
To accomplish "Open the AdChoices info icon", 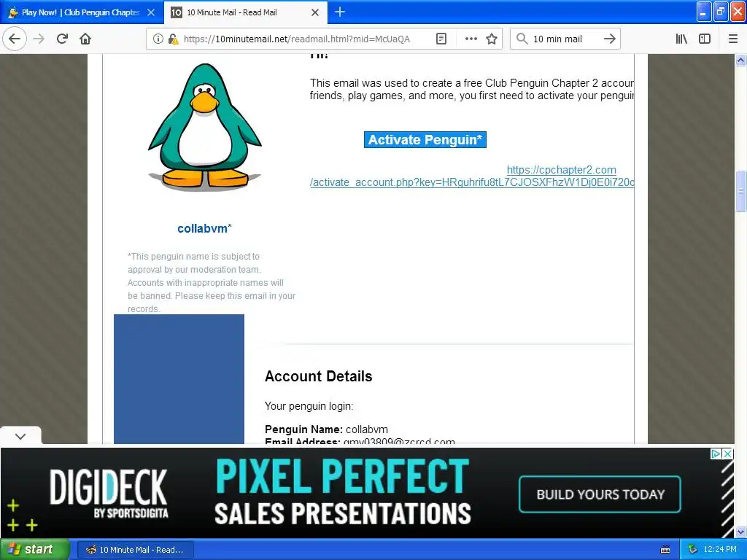I will click(x=716, y=454).
